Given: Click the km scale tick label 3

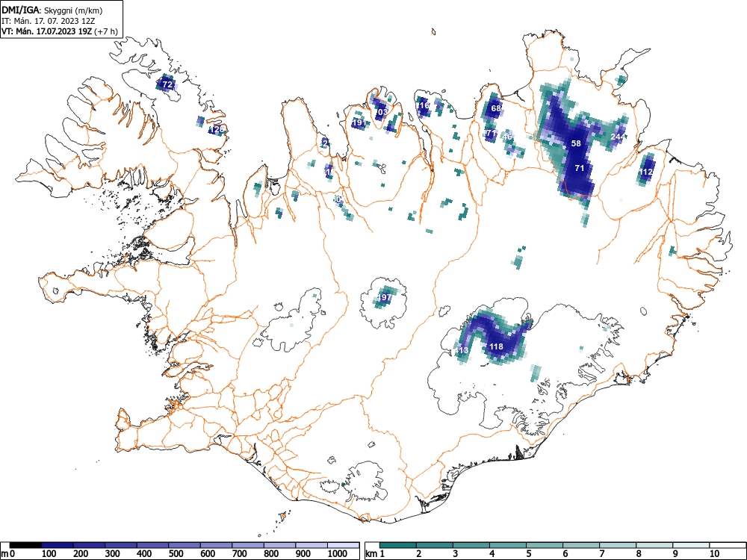Looking at the screenshot, I should 456,554.
